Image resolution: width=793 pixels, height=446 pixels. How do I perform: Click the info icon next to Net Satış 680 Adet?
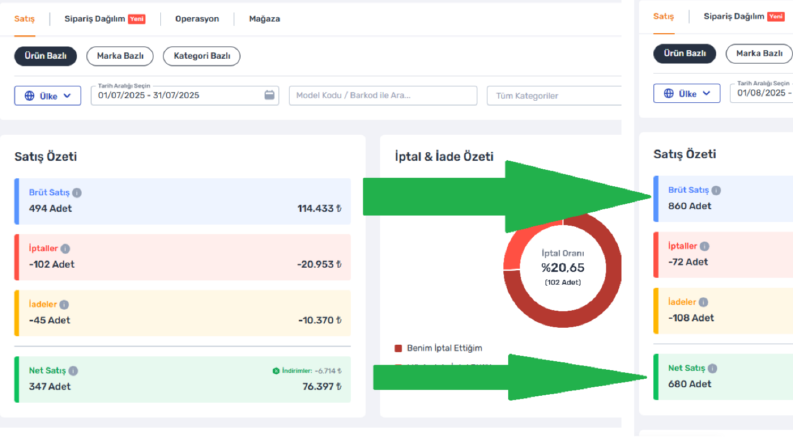[x=712, y=369]
